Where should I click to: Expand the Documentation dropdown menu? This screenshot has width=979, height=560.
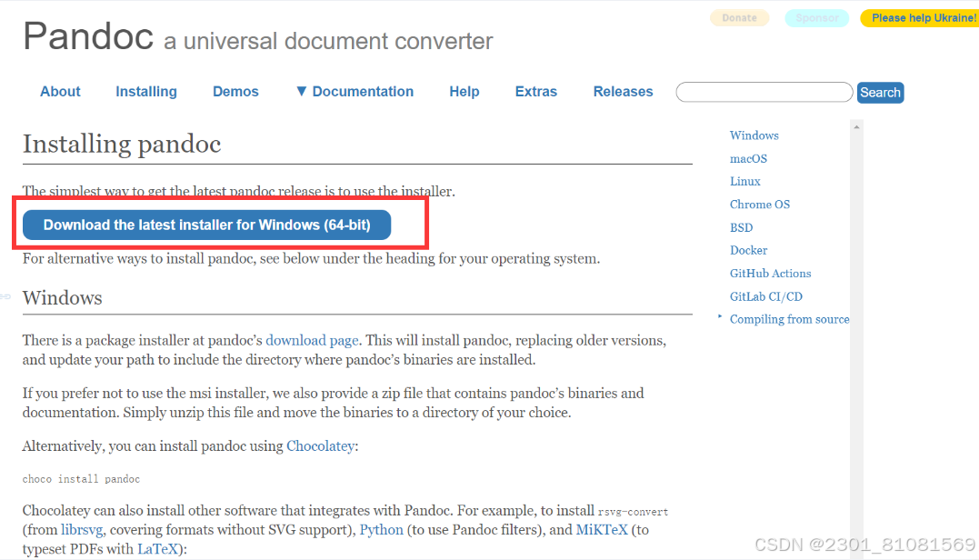pyautogui.click(x=355, y=92)
